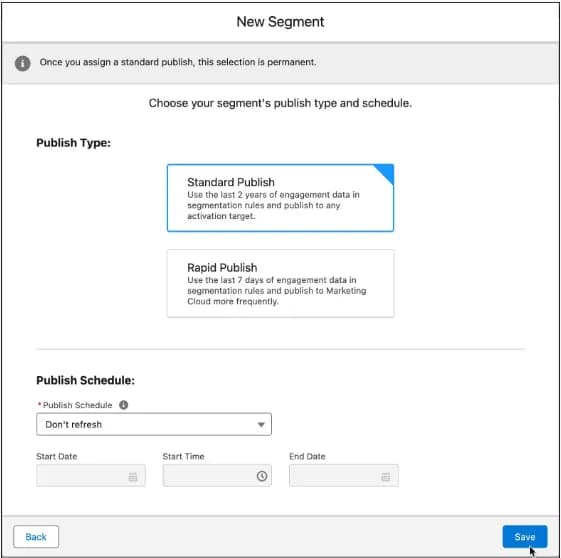This screenshot has height=558, width=561.
Task: Open the Start Date calendar icon
Action: coord(133,476)
